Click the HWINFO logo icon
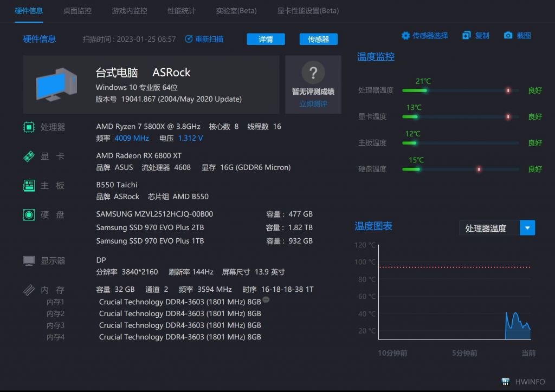 point(506,382)
